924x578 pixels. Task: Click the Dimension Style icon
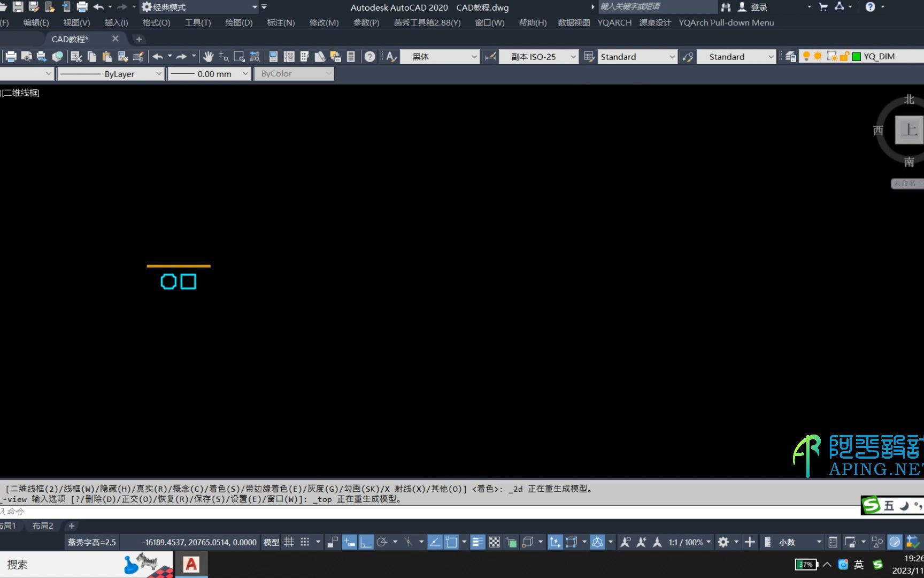tap(490, 57)
